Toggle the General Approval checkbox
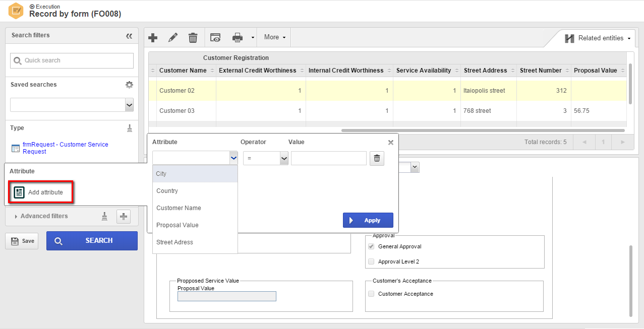This screenshot has height=329, width=644. tap(371, 246)
